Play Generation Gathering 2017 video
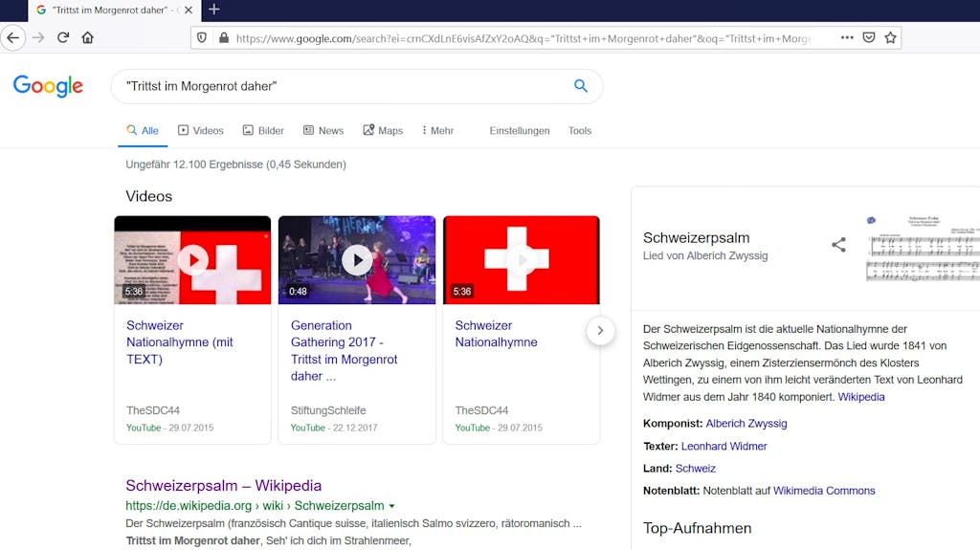Screen dimensions: 980x550 (x=357, y=260)
